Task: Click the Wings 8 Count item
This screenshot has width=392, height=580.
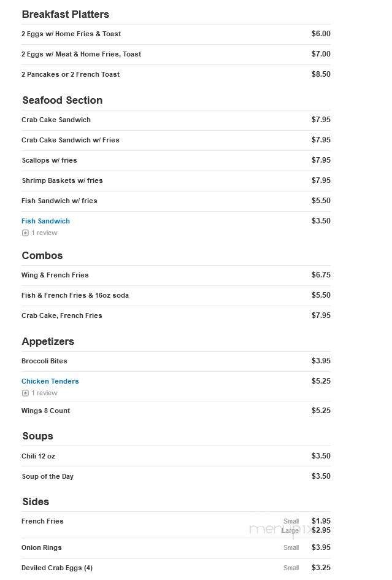Action: click(45, 411)
